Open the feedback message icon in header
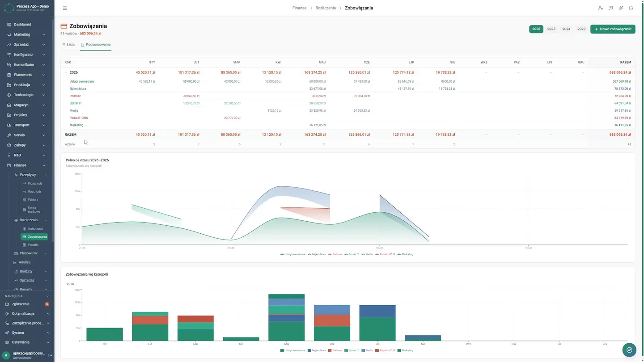 click(x=610, y=8)
